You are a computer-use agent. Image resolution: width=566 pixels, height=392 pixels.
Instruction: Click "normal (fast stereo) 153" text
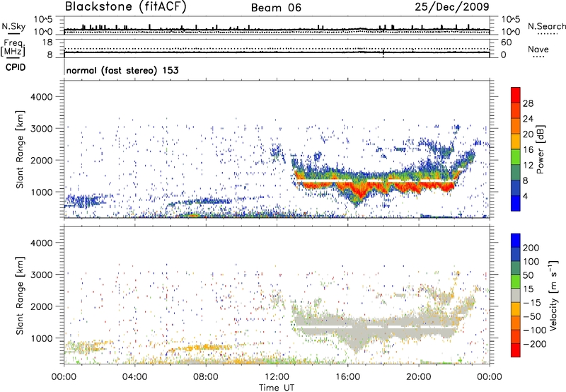coord(122,70)
